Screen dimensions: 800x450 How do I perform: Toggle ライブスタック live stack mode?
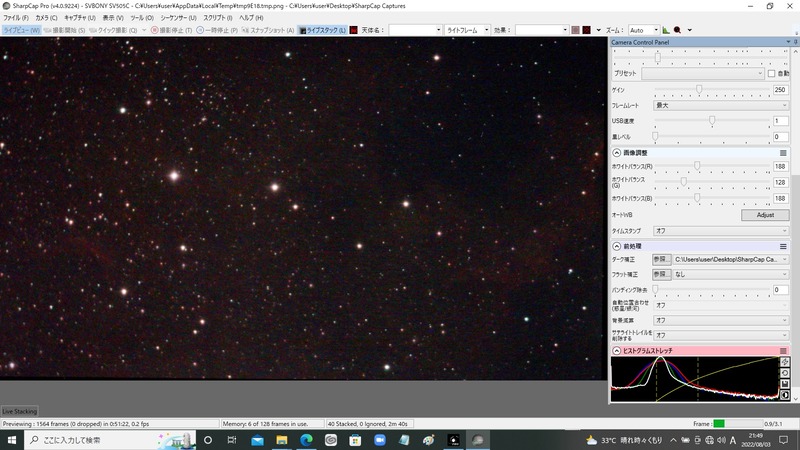(x=322, y=30)
